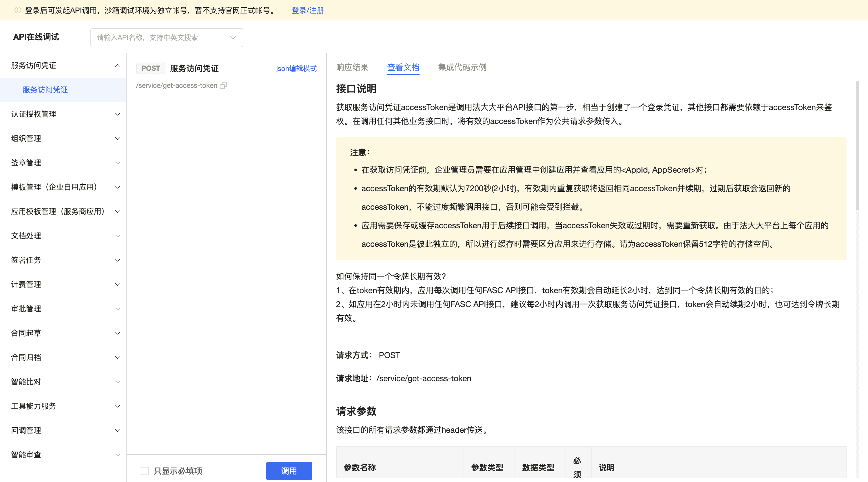Switch to 响应结果 tab
The width and height of the screenshot is (868, 482).
coord(352,67)
